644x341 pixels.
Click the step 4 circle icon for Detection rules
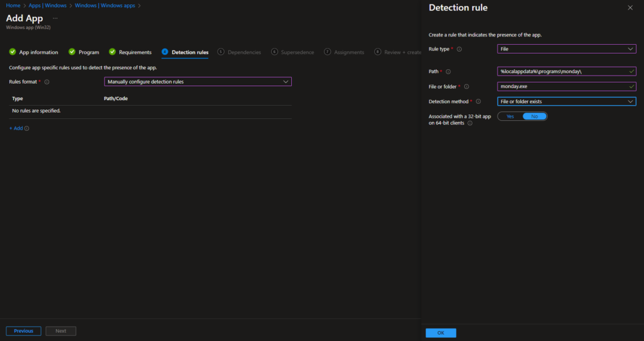click(x=165, y=52)
